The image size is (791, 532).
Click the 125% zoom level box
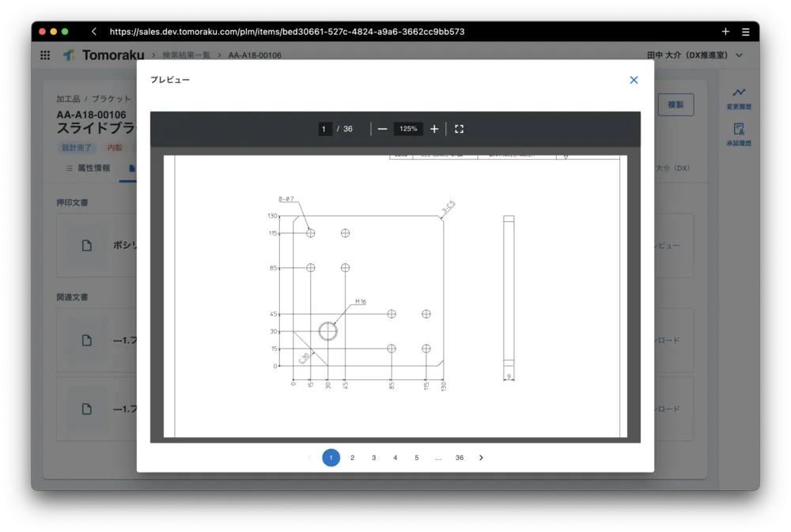click(x=408, y=129)
